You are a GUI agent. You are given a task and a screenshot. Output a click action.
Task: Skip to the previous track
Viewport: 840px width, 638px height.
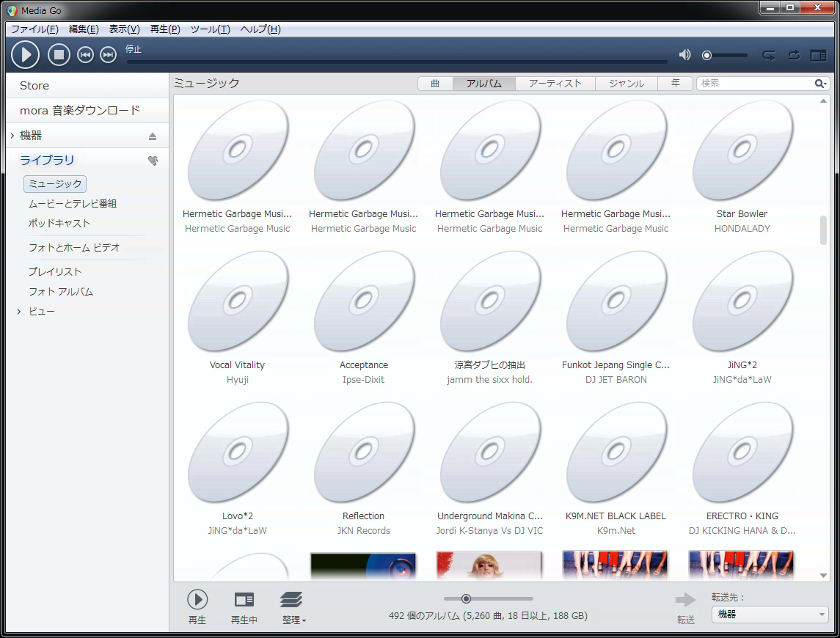pos(85,55)
